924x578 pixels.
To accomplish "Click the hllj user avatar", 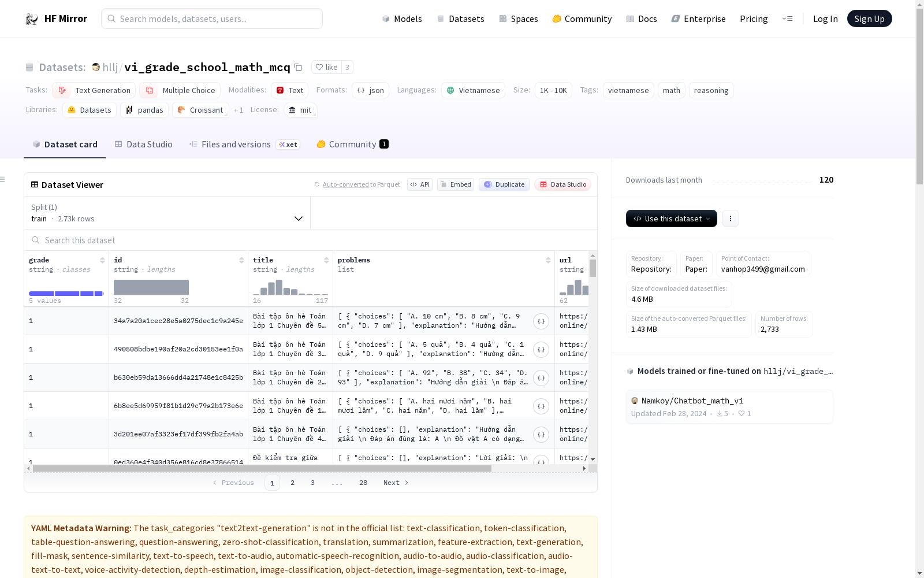I will 96,67.
